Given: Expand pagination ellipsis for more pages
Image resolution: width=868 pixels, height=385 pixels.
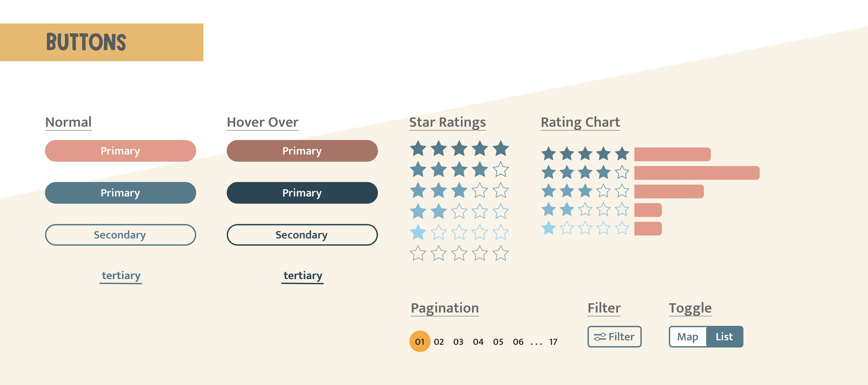Looking at the screenshot, I should 536,343.
